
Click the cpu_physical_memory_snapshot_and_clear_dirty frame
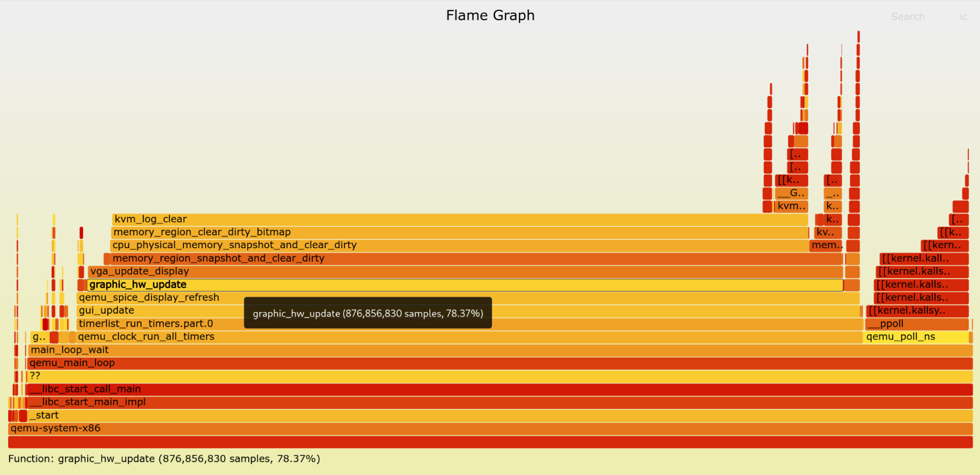click(x=460, y=245)
